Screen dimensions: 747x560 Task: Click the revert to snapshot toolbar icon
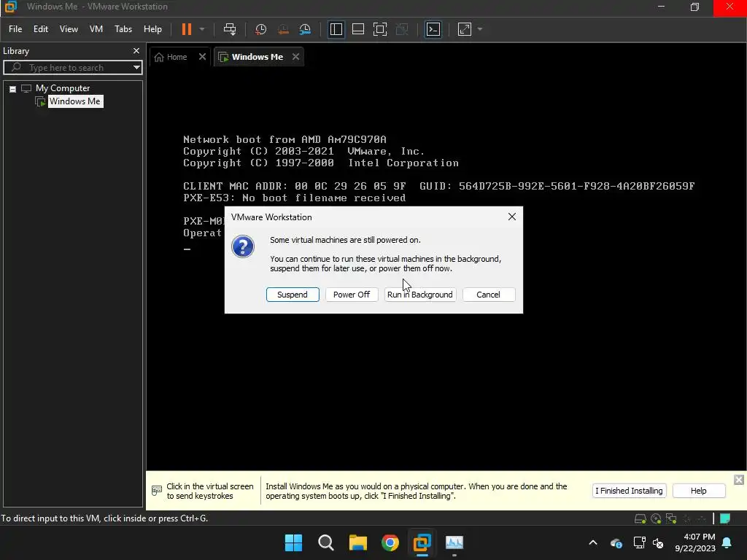(283, 29)
